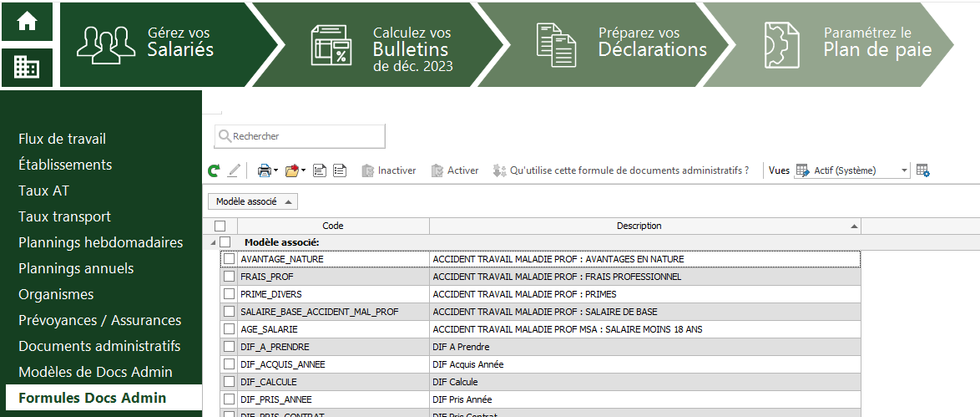Open the print options dropdown arrow

pyautogui.click(x=275, y=170)
